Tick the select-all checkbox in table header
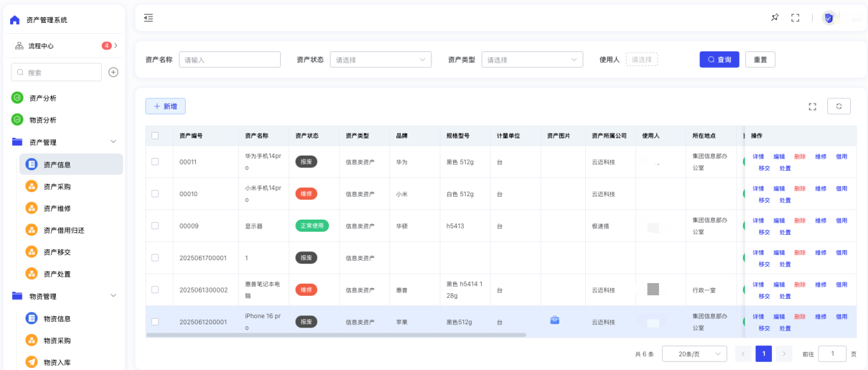868x370 pixels. 155,136
